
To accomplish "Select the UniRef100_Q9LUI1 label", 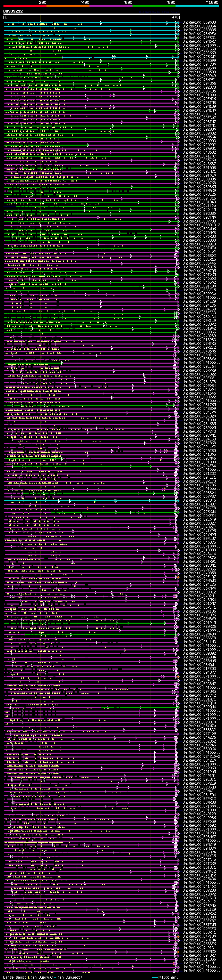I will (199, 779).
